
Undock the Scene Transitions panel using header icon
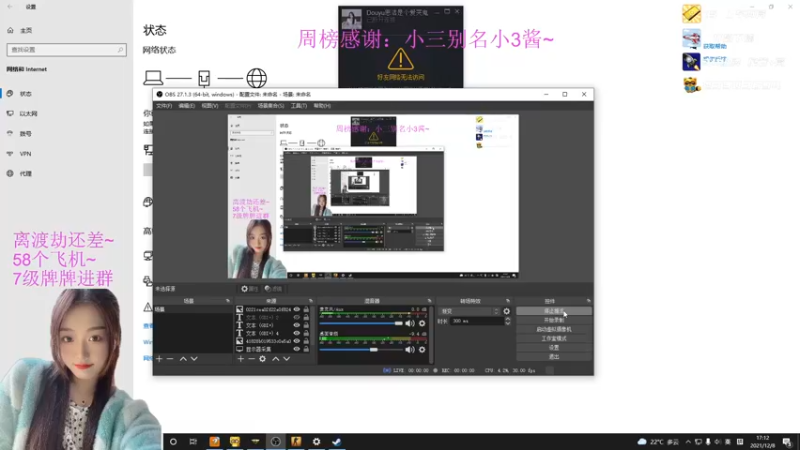508,301
